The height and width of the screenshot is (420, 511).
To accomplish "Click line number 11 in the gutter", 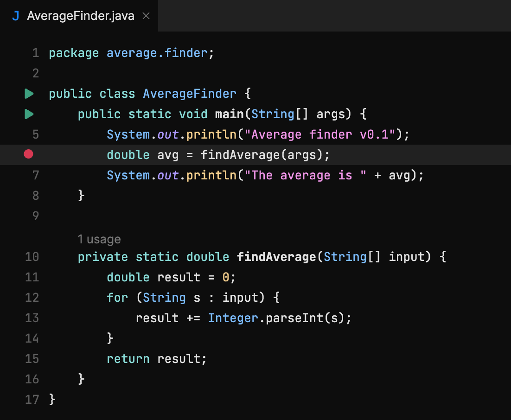I will pos(32,277).
